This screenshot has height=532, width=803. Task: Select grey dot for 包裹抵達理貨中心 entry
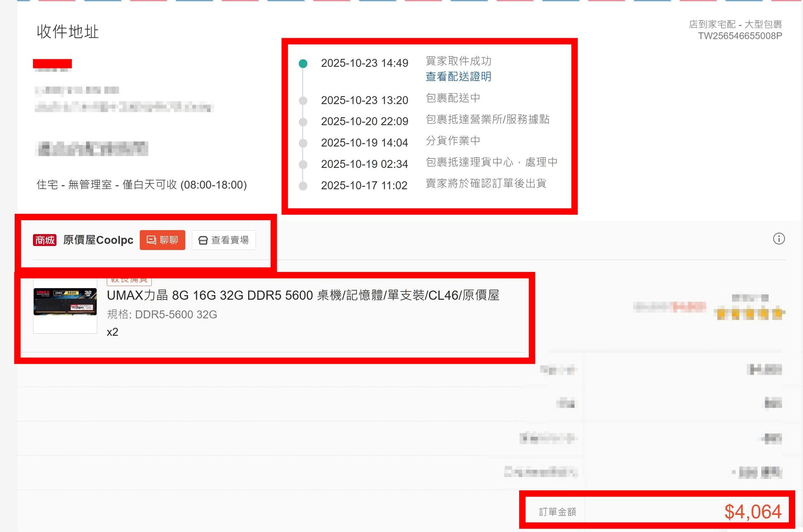click(303, 164)
